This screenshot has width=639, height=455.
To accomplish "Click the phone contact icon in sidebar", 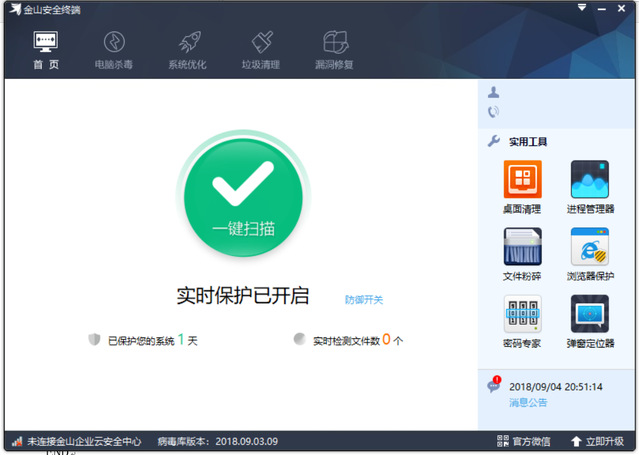I will (x=493, y=112).
